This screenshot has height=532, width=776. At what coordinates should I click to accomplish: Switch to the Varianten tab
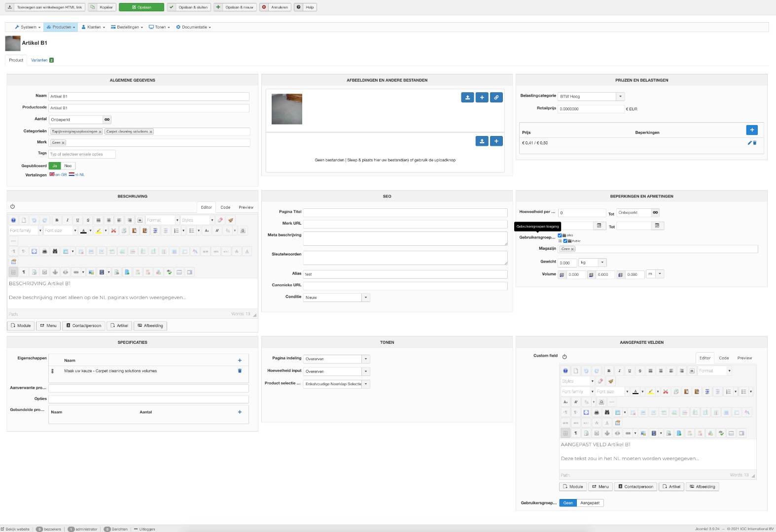pyautogui.click(x=39, y=60)
